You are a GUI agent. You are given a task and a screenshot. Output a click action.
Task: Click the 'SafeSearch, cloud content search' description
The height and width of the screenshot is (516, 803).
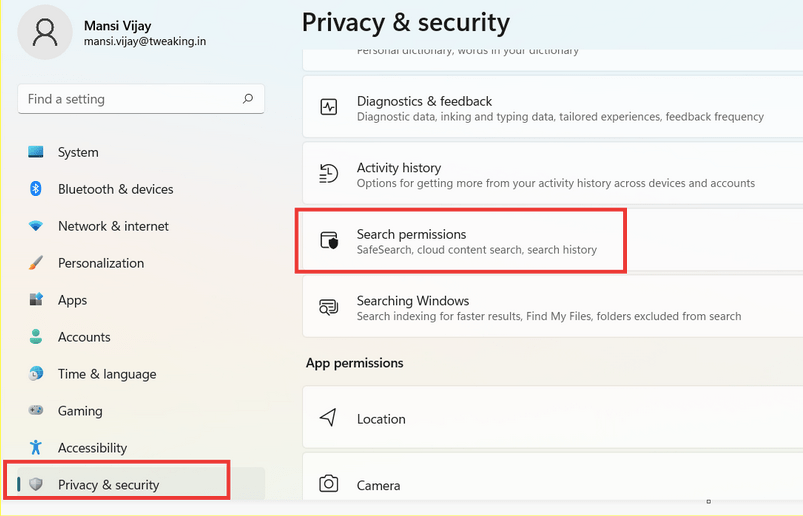477,250
